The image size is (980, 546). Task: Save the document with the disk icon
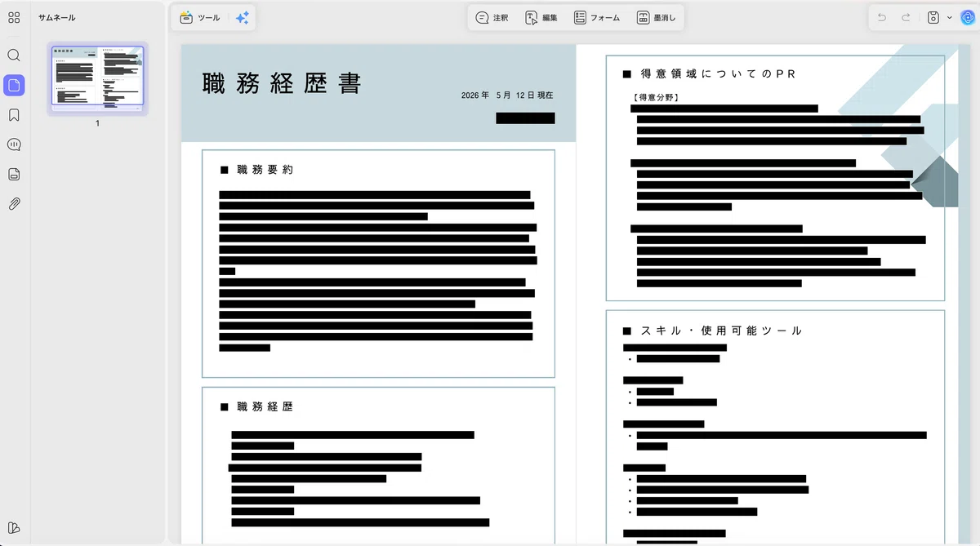tap(933, 17)
